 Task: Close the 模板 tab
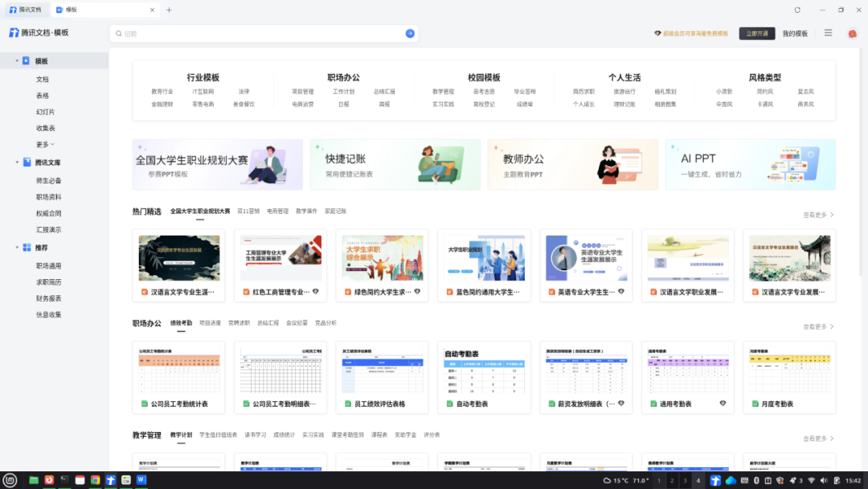pos(152,10)
